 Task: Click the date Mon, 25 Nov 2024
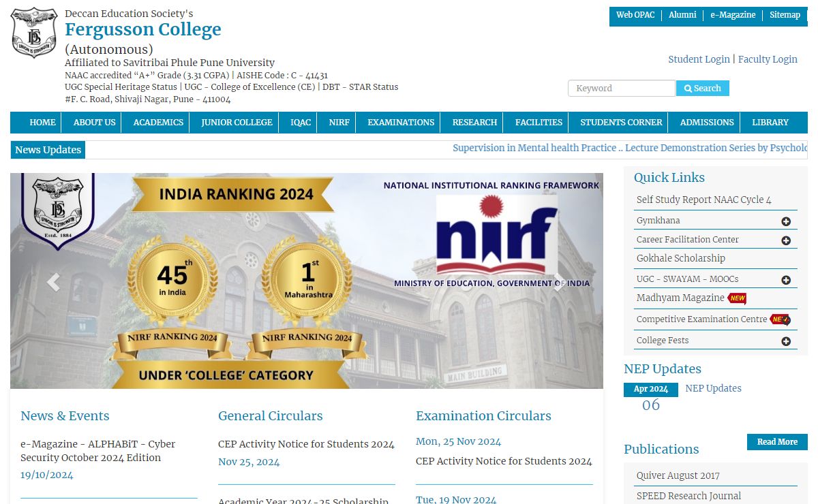point(458,441)
